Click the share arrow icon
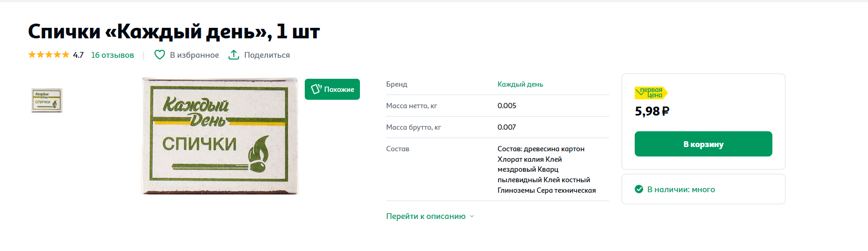The height and width of the screenshot is (251, 868). point(234,55)
